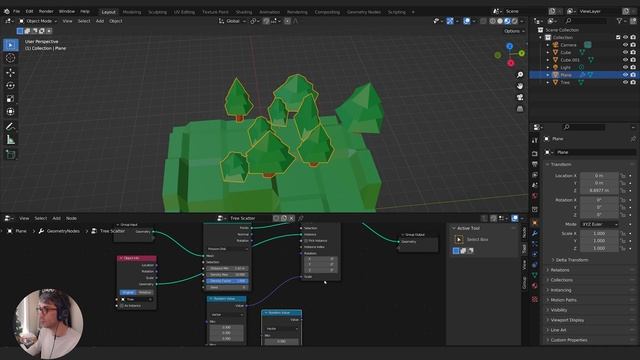Activate the Select Box tool in viewport toolbar
The height and width of the screenshot is (360, 640).
[11, 44]
